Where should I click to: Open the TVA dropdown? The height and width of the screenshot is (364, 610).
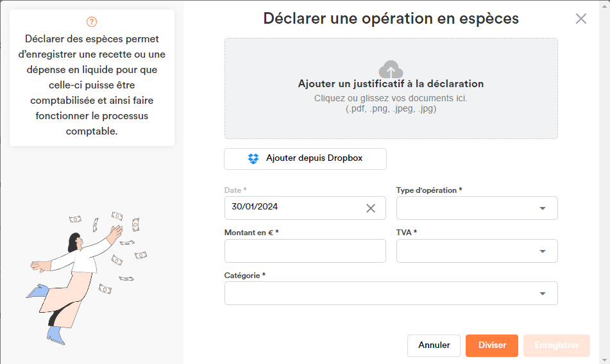477,251
